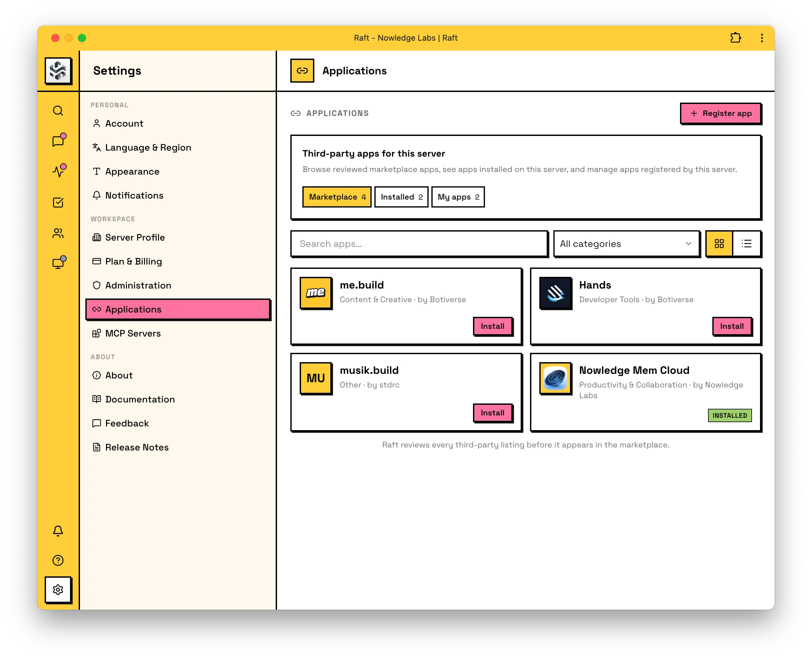Open Notifications settings

click(x=178, y=195)
